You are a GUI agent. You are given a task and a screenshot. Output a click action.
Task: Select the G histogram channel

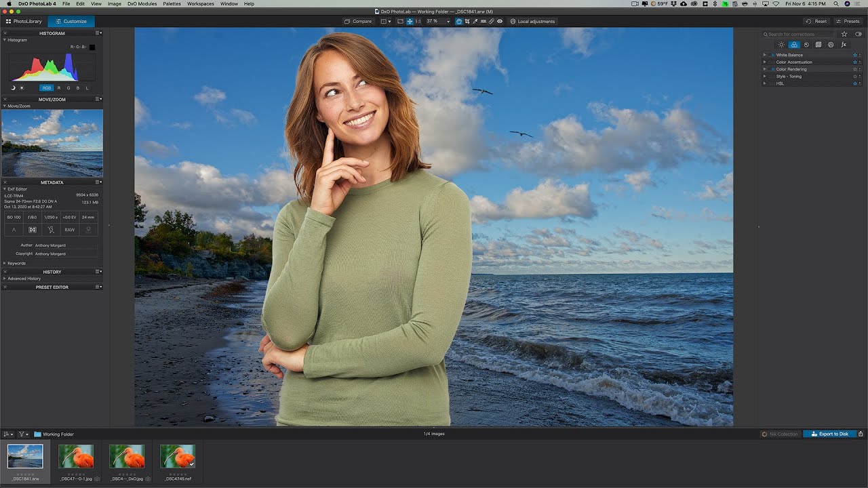(68, 88)
